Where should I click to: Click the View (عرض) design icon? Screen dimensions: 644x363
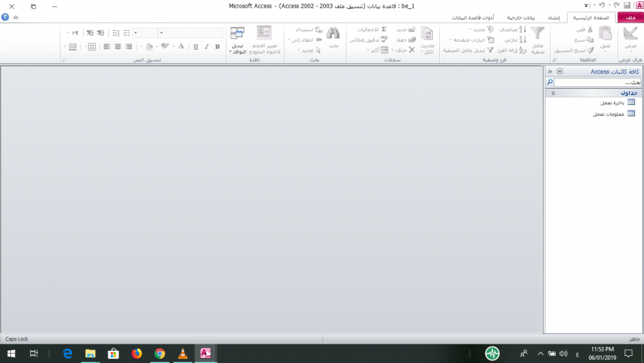630,34
